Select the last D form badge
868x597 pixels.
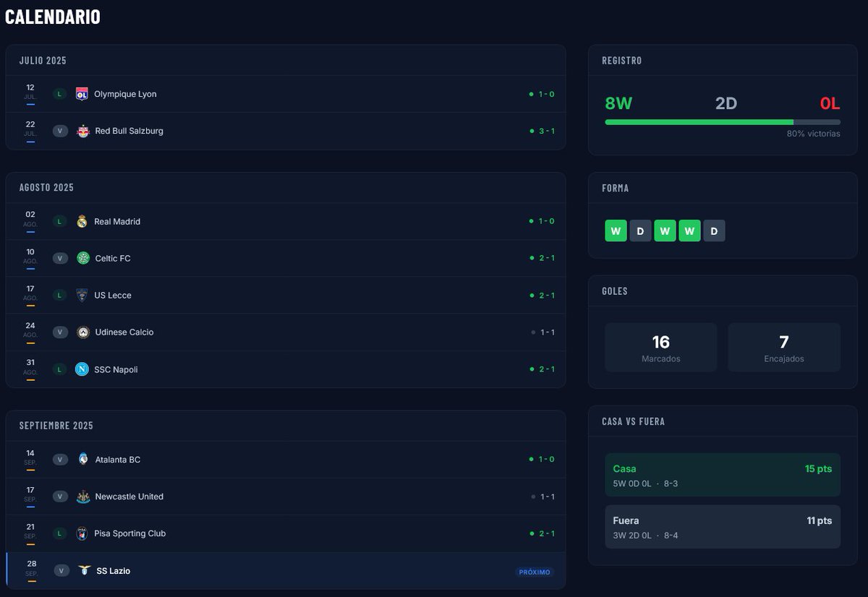pos(714,231)
